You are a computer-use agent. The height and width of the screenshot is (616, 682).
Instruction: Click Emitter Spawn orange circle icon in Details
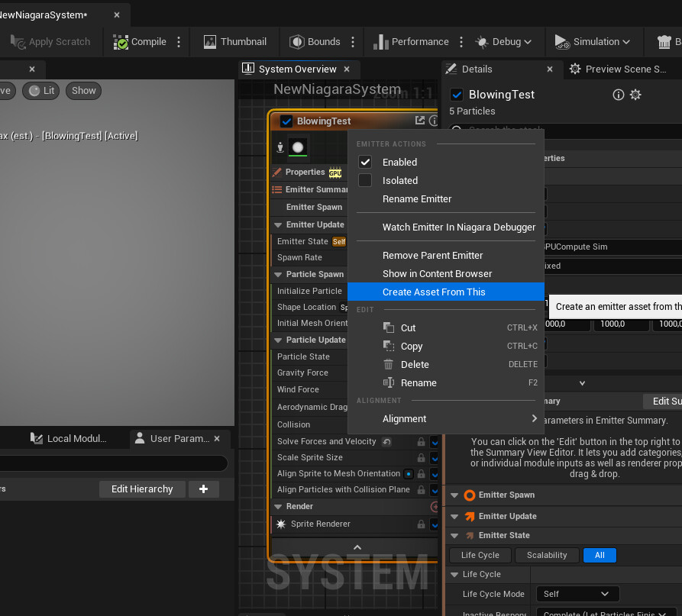(470, 495)
